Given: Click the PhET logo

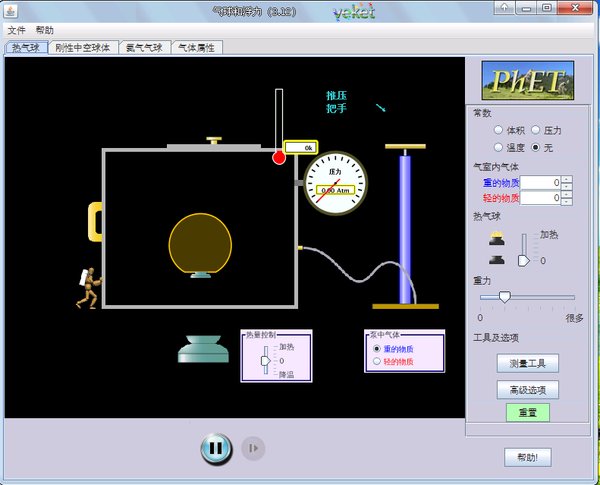Looking at the screenshot, I should [528, 80].
